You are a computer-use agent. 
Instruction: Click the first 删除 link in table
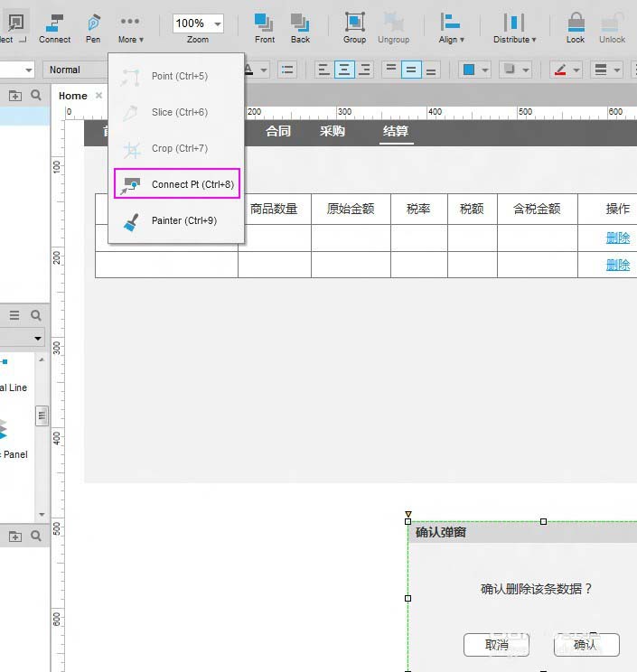click(618, 238)
